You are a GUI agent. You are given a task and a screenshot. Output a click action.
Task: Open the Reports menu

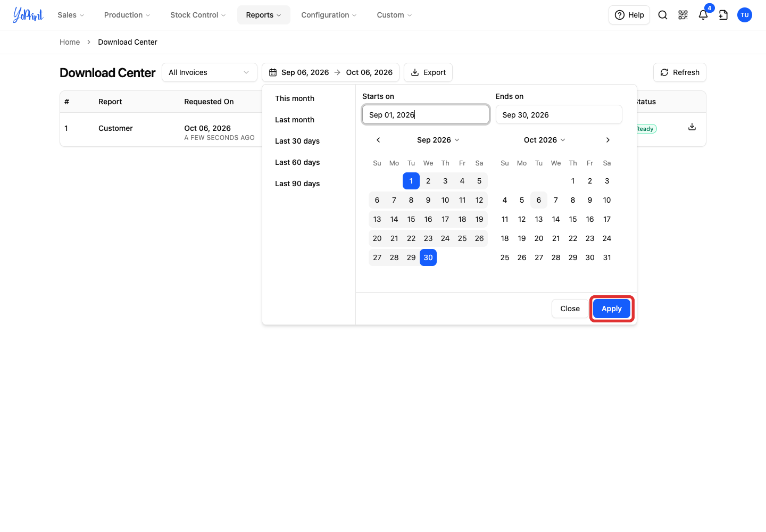click(x=264, y=15)
